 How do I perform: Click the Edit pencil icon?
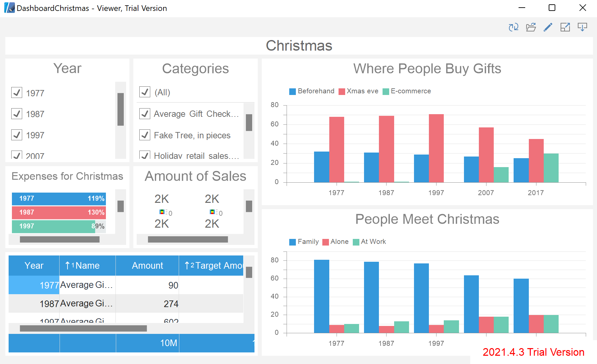(x=548, y=27)
